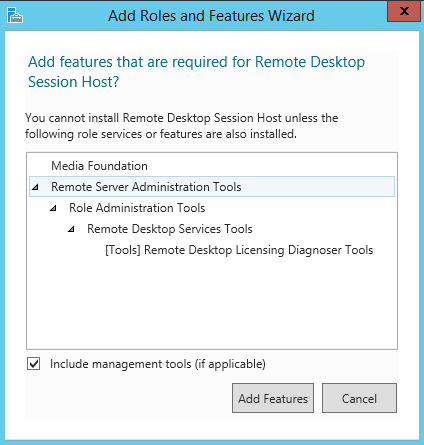Click the Add Features button
The image size is (424, 445).
coord(273,398)
